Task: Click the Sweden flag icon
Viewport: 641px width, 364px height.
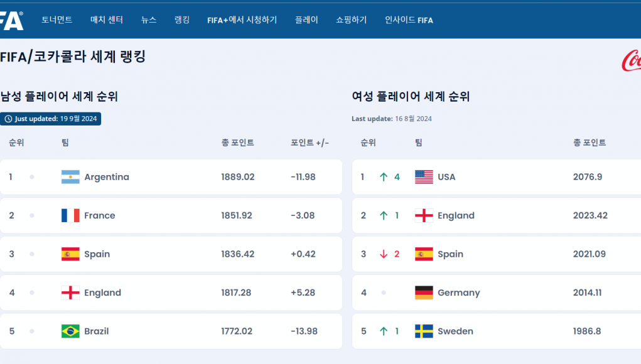Action: point(424,331)
